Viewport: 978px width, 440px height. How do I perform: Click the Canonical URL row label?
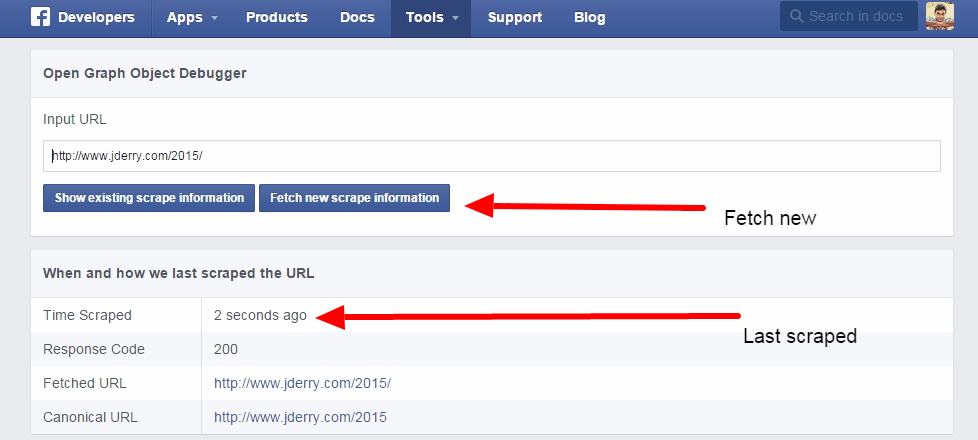90,417
